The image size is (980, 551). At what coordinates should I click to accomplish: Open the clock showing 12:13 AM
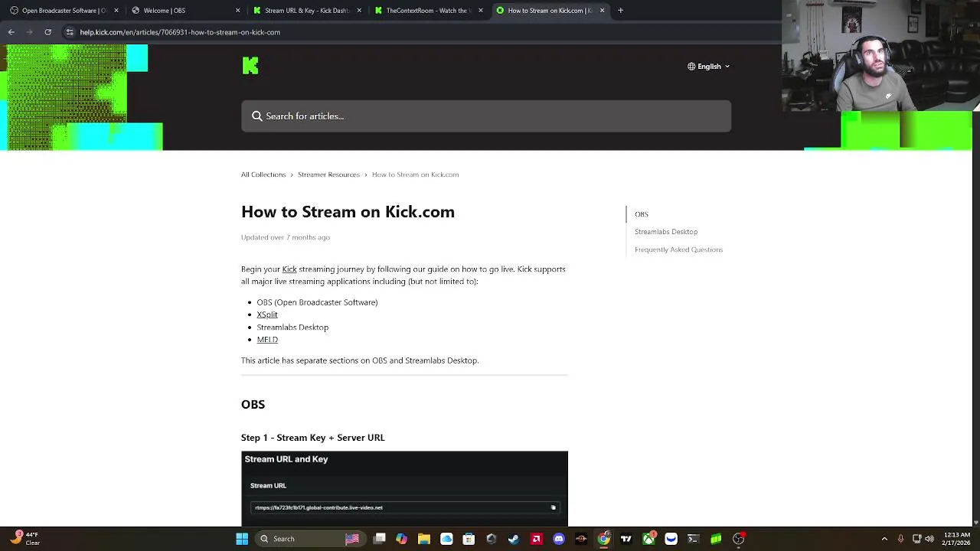tap(957, 539)
